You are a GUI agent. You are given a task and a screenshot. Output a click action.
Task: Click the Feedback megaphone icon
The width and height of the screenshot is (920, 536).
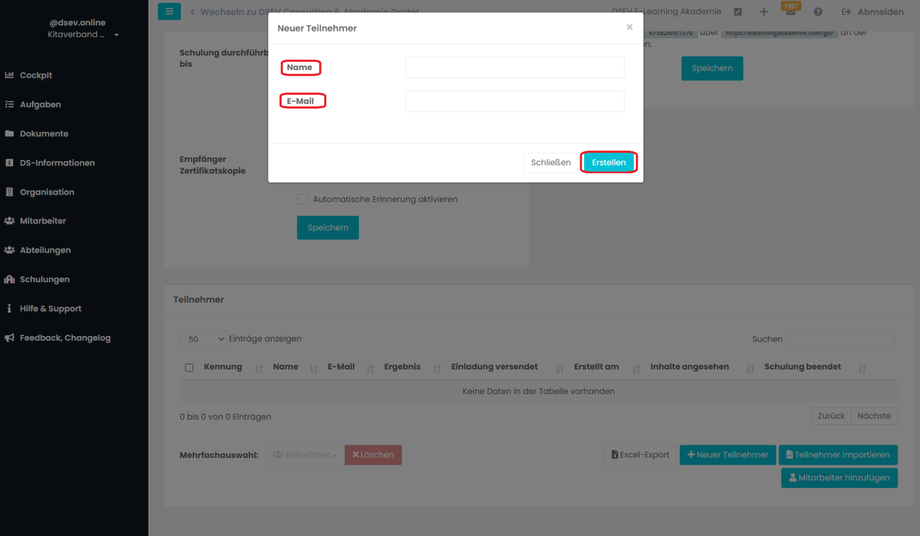[x=10, y=338]
